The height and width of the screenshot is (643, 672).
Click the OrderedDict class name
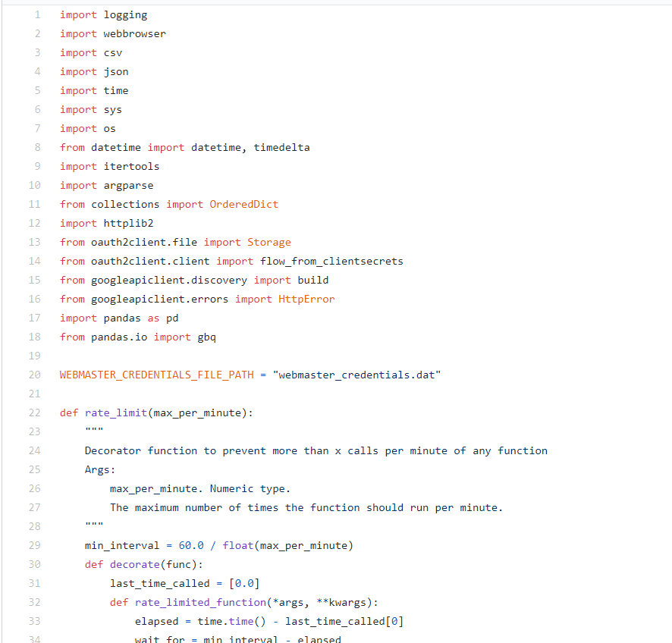pyautogui.click(x=243, y=204)
